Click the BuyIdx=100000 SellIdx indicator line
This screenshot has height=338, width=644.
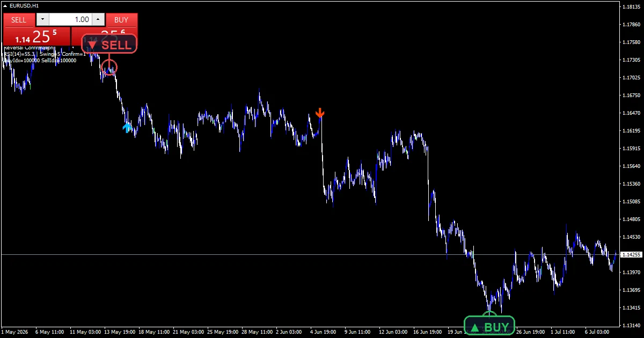point(40,61)
